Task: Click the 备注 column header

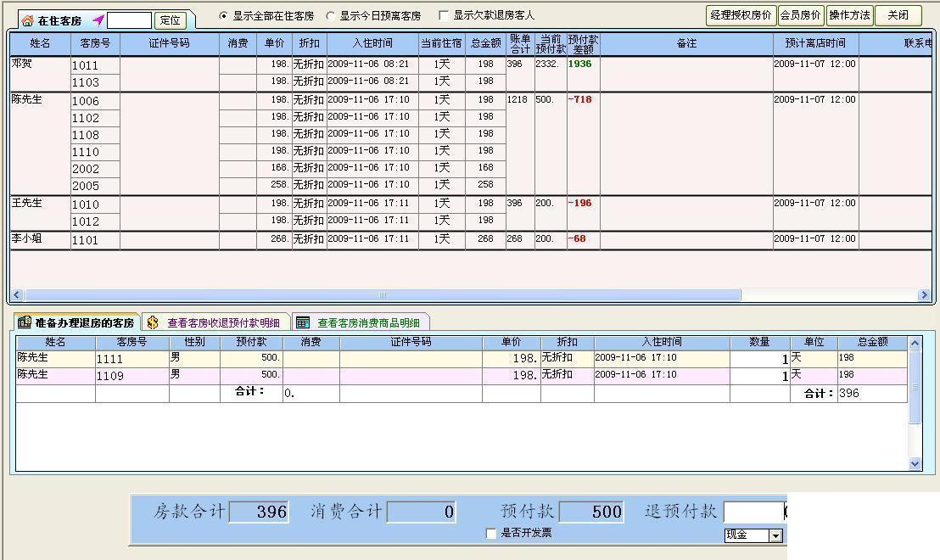Action: point(686,43)
